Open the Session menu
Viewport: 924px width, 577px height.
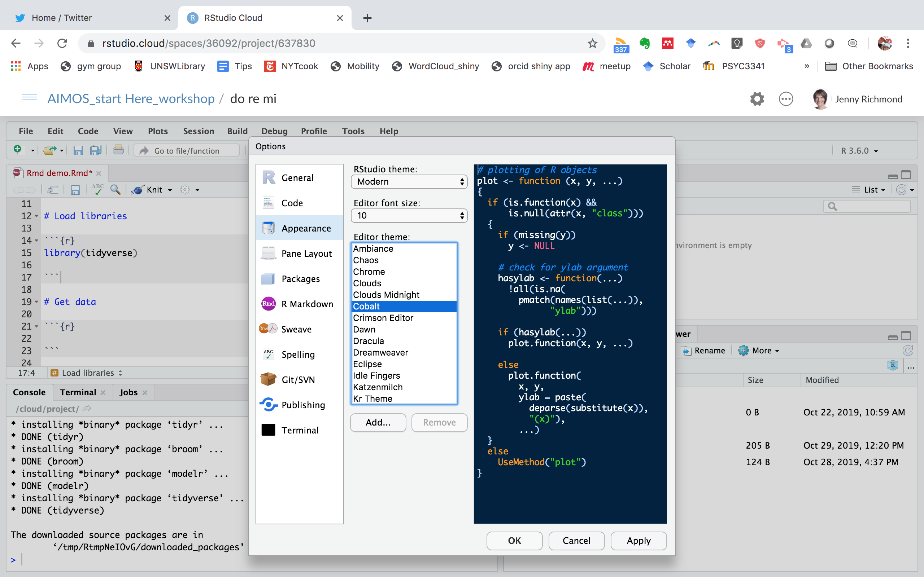click(198, 131)
